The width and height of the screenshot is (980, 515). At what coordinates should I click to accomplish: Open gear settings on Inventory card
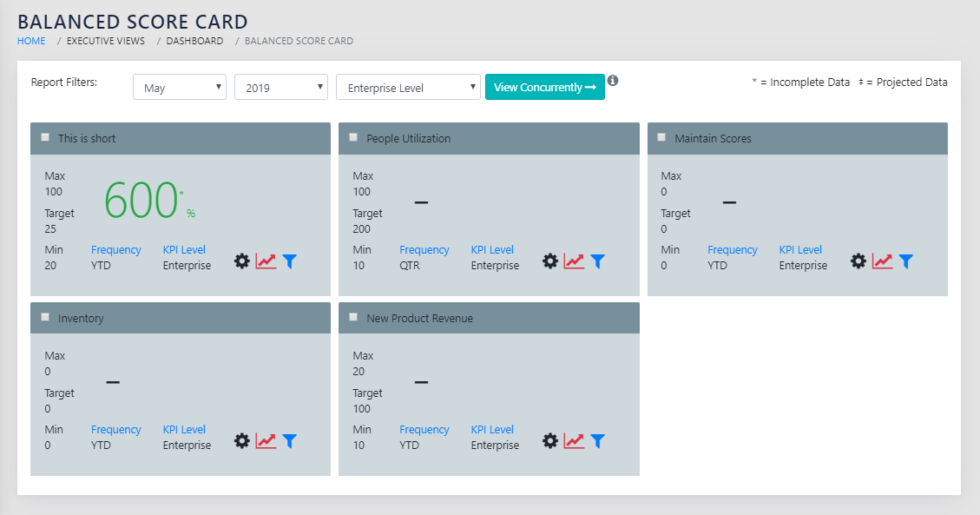pos(242,441)
